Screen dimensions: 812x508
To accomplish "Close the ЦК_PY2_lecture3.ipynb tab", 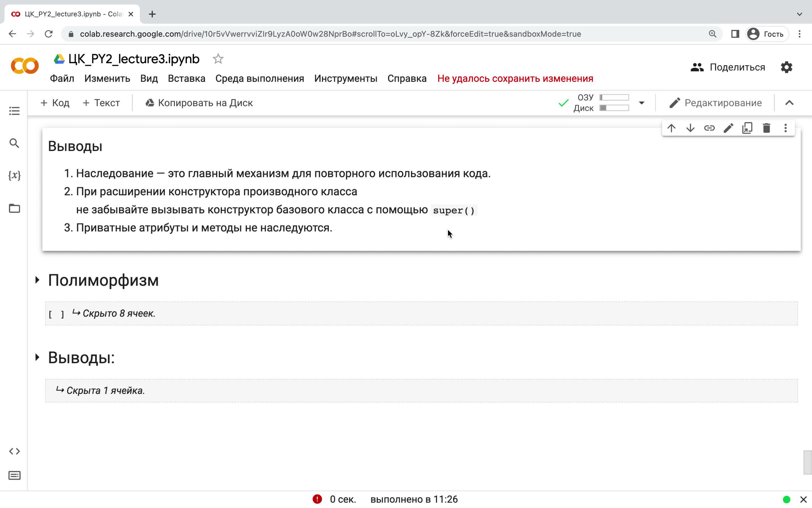I will click(131, 14).
